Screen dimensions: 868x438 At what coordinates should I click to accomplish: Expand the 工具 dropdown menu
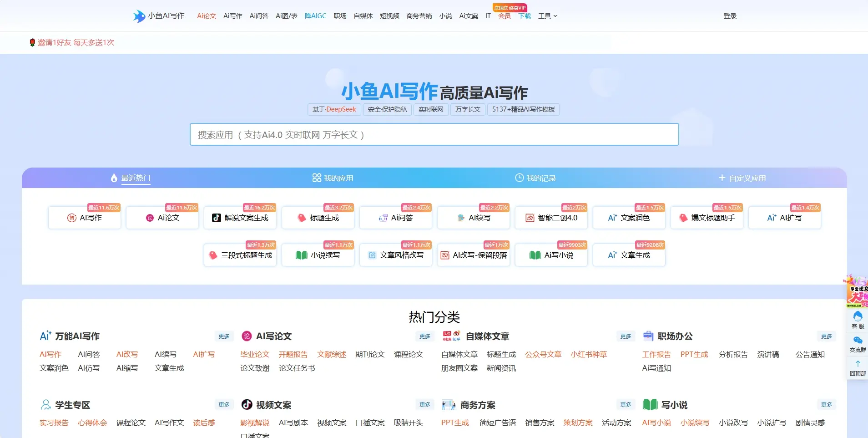pyautogui.click(x=547, y=16)
